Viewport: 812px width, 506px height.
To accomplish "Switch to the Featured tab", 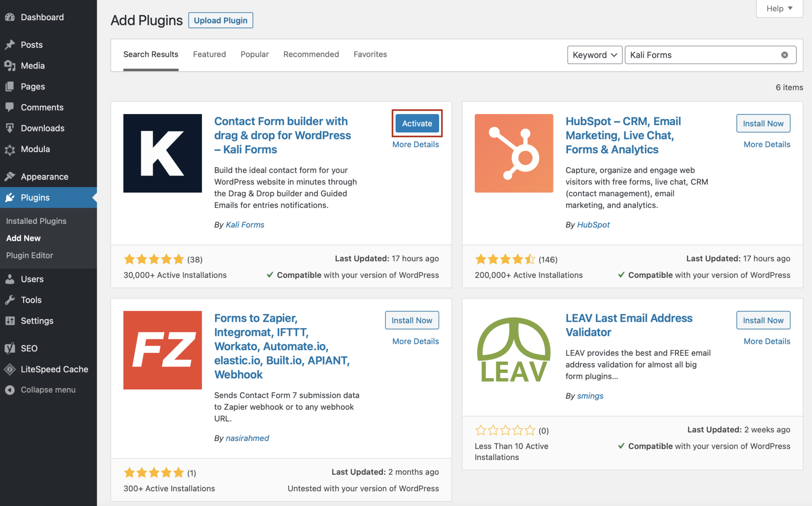I will [x=209, y=54].
